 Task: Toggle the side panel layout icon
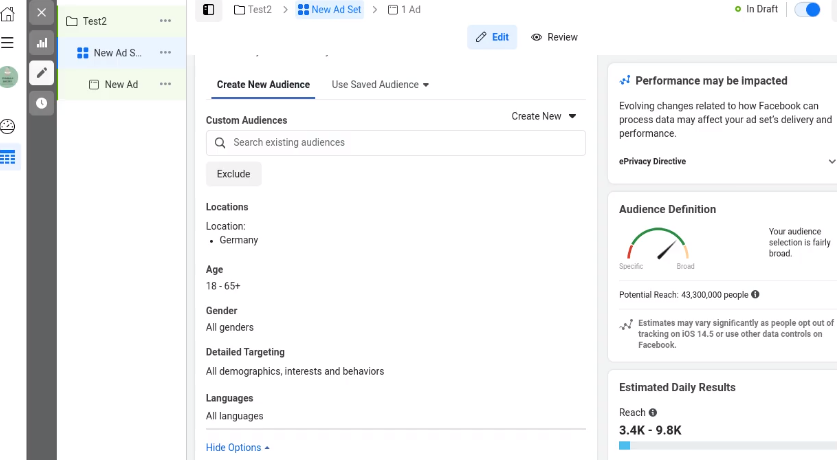tap(208, 10)
